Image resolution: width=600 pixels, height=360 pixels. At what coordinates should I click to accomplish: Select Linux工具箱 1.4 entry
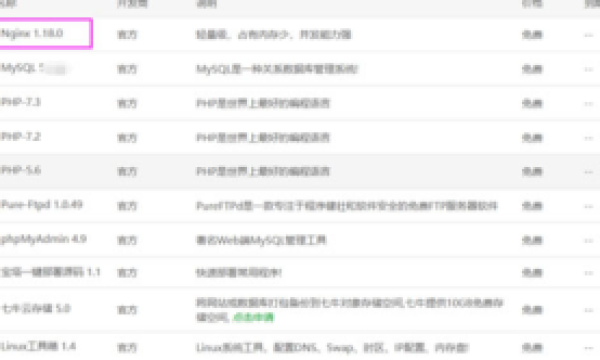pyautogui.click(x=38, y=347)
